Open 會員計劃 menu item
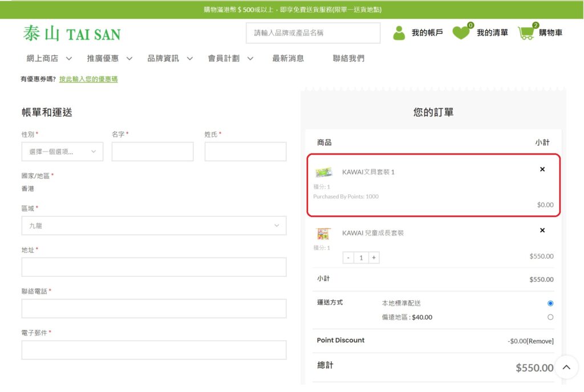Viewport: 584px width, 392px height. [224, 58]
